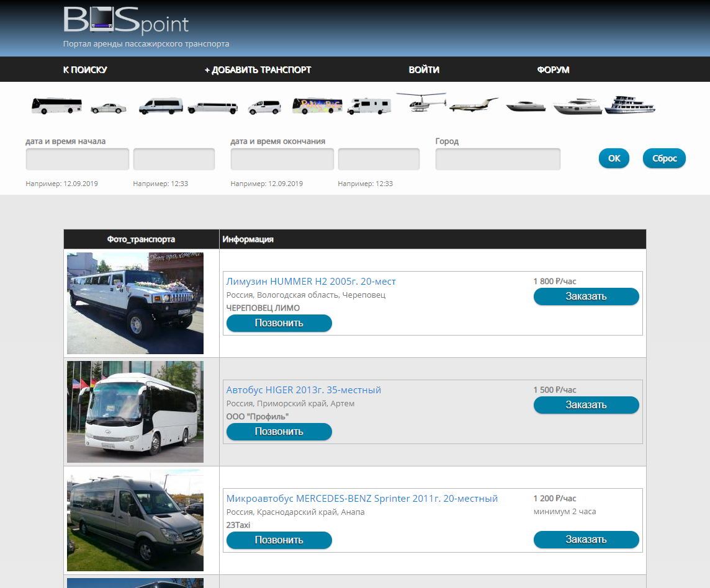Click Заказать for the Mercedes Sprinter
This screenshot has height=588, width=710.
586,540
